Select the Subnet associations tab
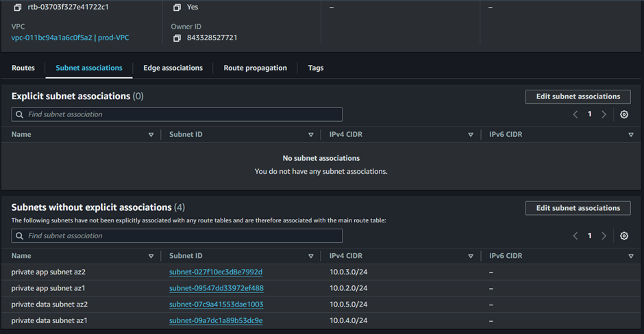 pyautogui.click(x=88, y=68)
